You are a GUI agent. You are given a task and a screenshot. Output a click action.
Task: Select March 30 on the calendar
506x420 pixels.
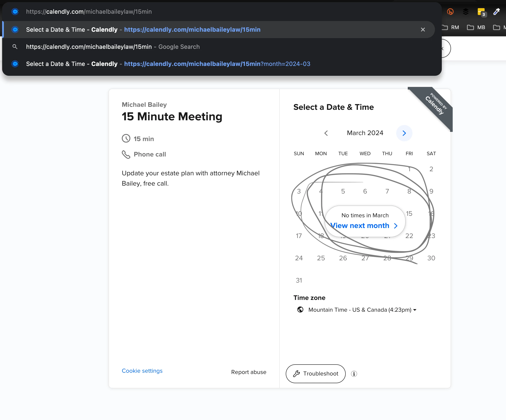tap(431, 258)
